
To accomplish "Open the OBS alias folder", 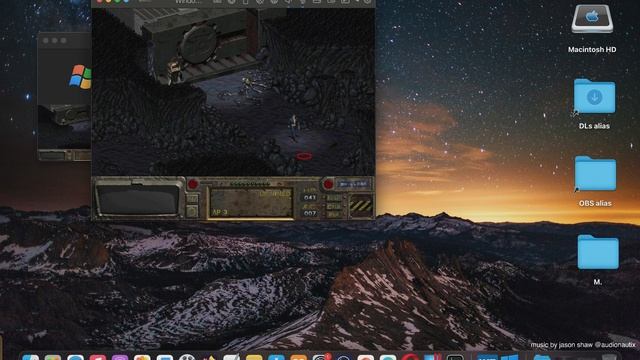I will pyautogui.click(x=595, y=173).
